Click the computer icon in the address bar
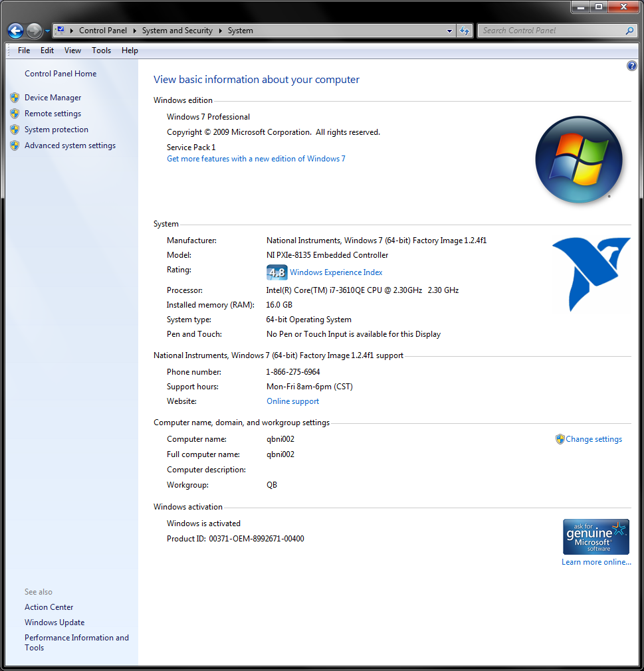Image resolution: width=644 pixels, height=671 pixels. pyautogui.click(x=60, y=30)
